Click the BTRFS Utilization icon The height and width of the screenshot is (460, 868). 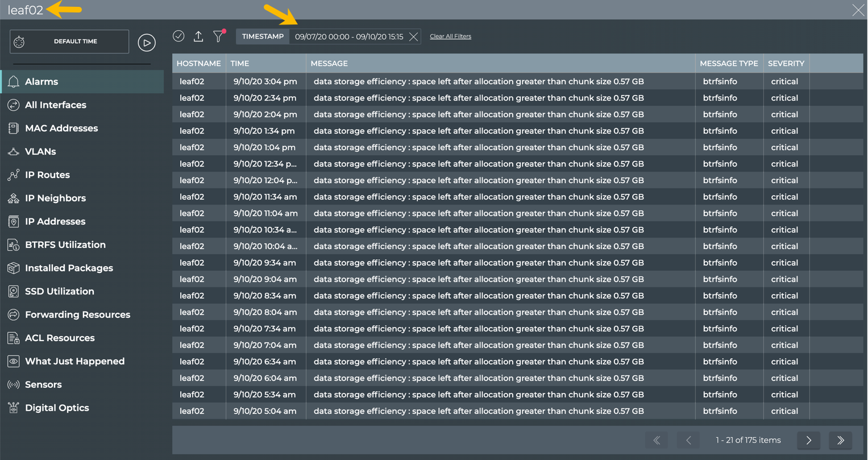click(14, 245)
